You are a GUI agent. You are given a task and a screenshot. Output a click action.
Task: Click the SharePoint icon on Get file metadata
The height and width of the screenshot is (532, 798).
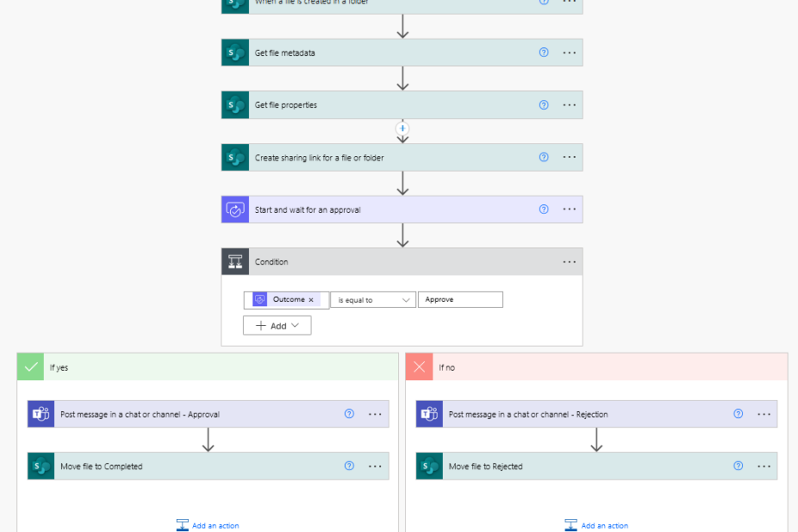click(x=235, y=52)
